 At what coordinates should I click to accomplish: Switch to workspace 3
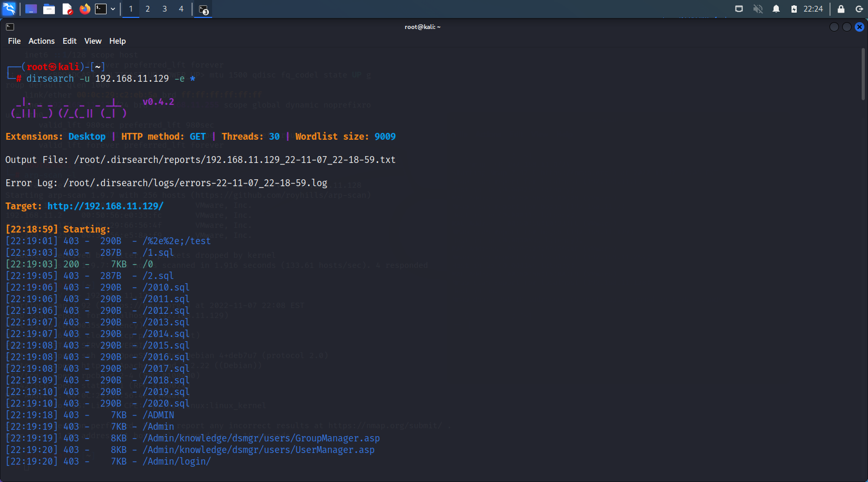(x=165, y=9)
